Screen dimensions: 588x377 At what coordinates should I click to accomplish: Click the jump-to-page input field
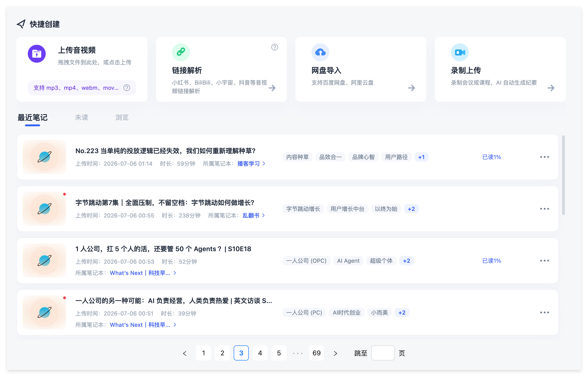pyautogui.click(x=383, y=353)
